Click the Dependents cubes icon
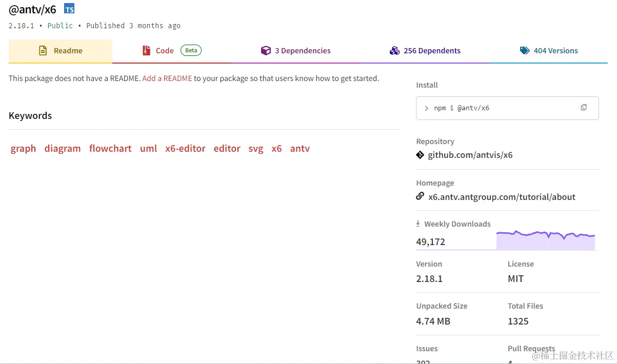This screenshot has width=617, height=364. [x=394, y=51]
